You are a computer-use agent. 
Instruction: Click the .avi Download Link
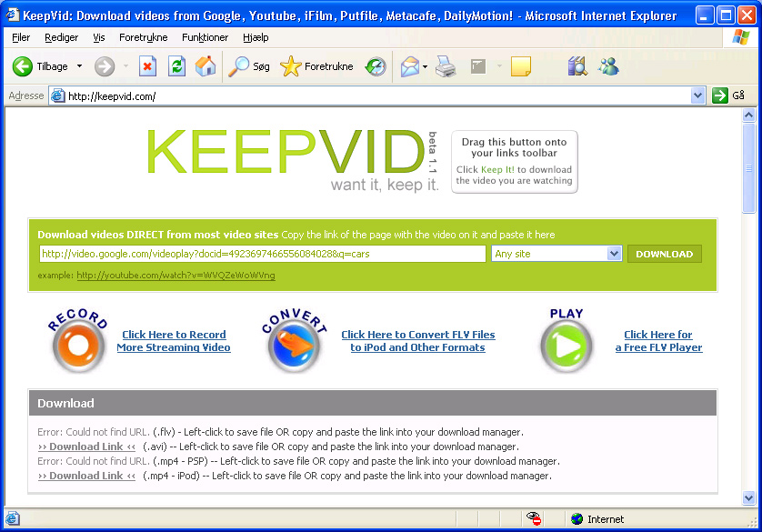click(x=86, y=447)
